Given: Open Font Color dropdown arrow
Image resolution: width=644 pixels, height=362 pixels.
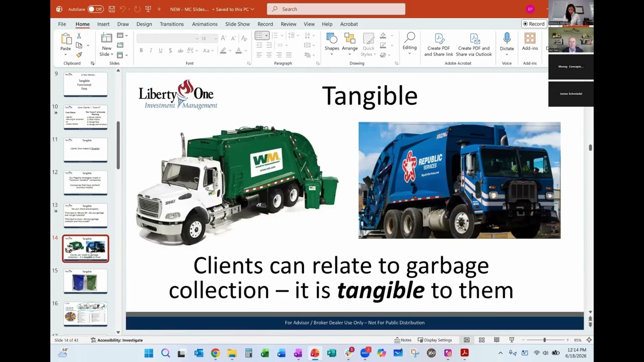Looking at the screenshot, I should (x=245, y=51).
